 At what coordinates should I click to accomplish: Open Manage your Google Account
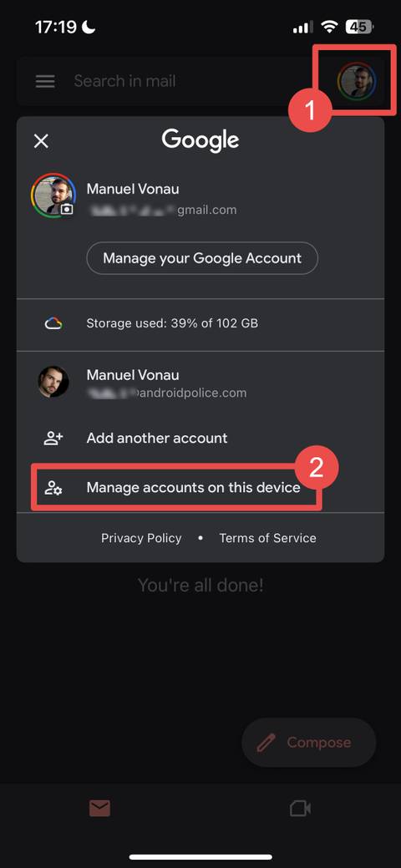(202, 258)
